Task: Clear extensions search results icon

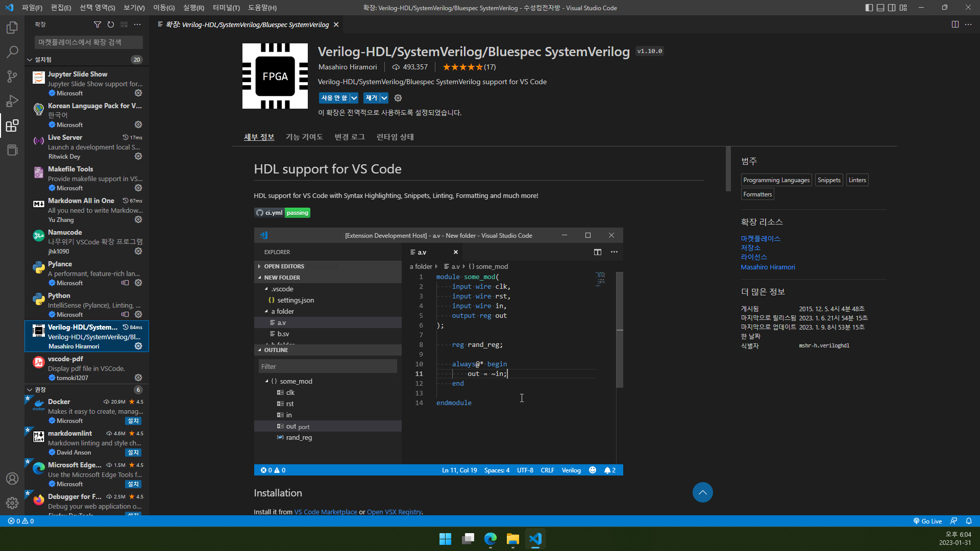Action: click(x=124, y=24)
